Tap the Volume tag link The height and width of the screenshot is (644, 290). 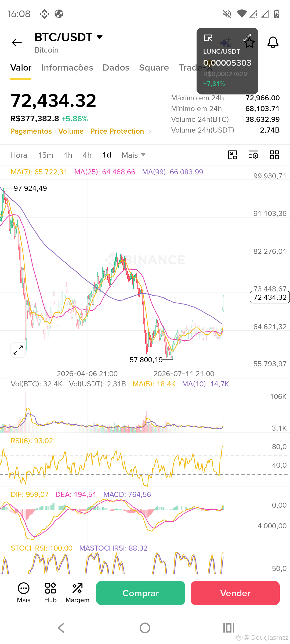[71, 131]
